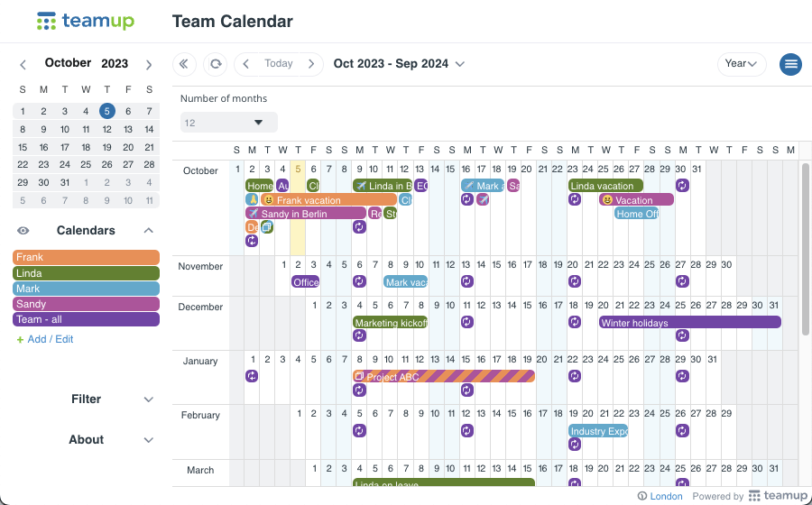Refresh calendar with the reload icon

pos(216,64)
